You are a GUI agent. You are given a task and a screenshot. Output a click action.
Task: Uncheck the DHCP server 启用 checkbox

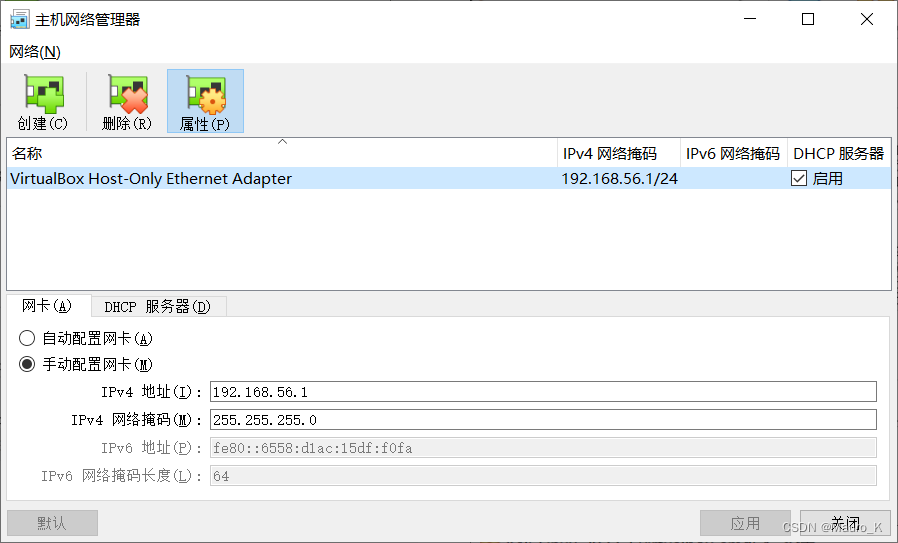pos(799,179)
